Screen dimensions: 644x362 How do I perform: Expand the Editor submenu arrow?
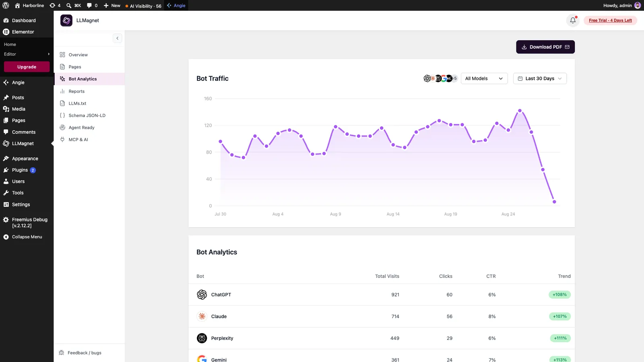click(49, 54)
